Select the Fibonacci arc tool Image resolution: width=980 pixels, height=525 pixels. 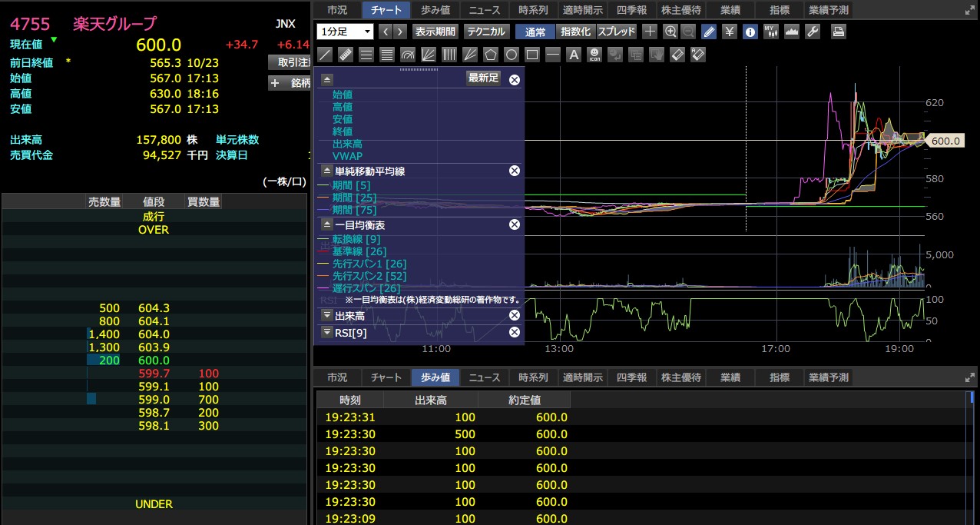(x=408, y=55)
